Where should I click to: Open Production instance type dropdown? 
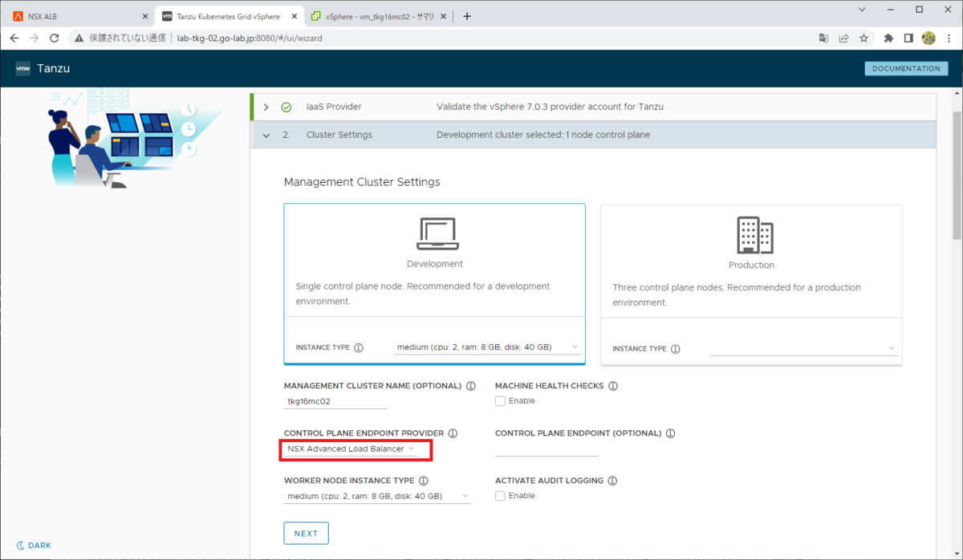pyautogui.click(x=804, y=348)
